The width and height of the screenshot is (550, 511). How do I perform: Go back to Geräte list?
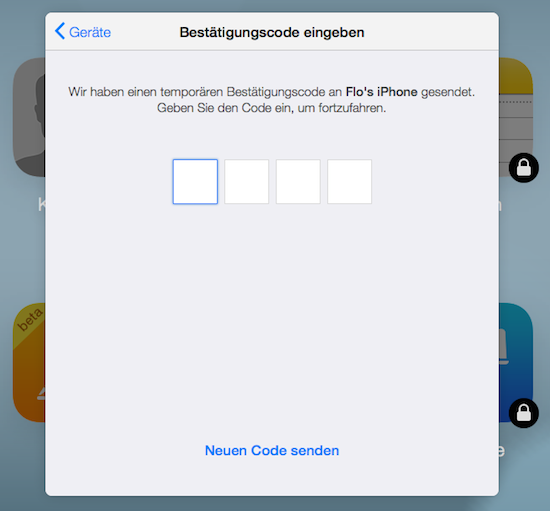(83, 32)
